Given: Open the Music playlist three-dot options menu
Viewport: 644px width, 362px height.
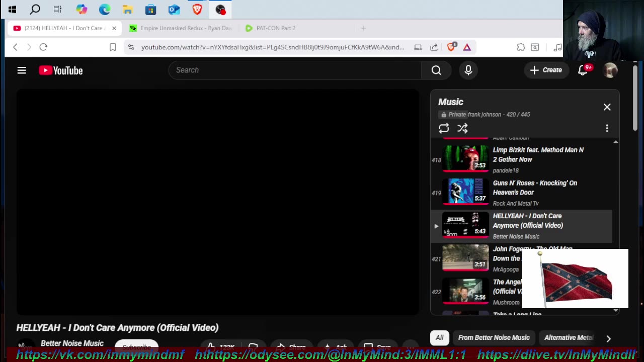Looking at the screenshot, I should (x=607, y=128).
